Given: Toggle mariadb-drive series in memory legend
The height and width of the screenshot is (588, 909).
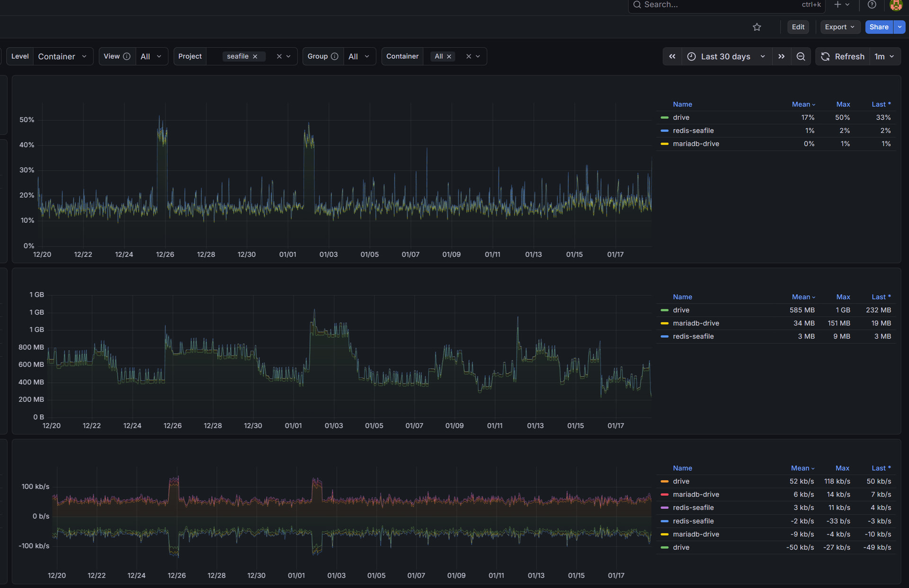Looking at the screenshot, I should point(695,323).
